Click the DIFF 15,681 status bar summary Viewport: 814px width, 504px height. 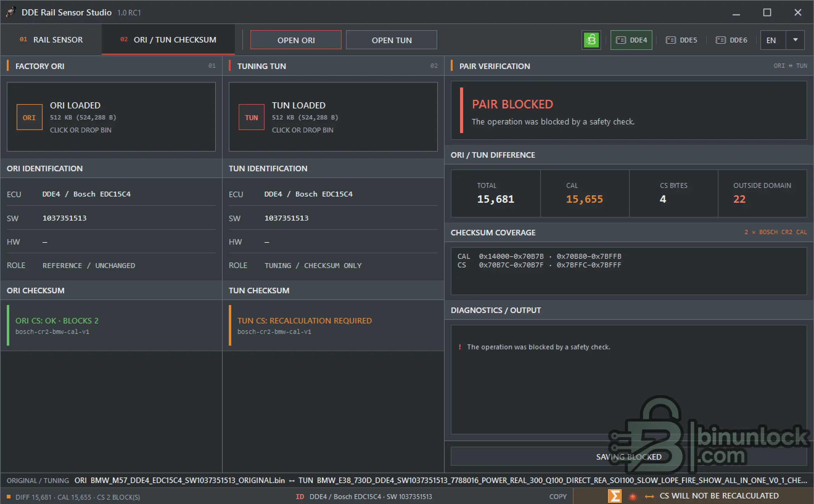click(x=77, y=497)
